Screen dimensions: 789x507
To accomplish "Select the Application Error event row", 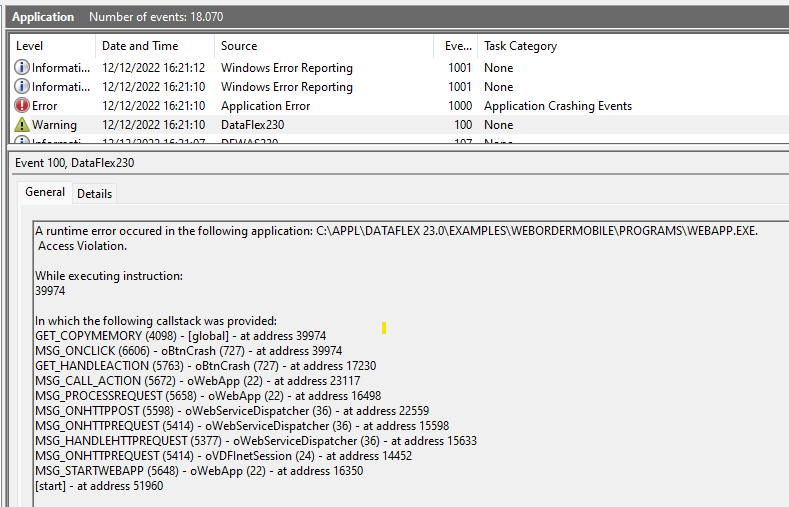I will 400,106.
